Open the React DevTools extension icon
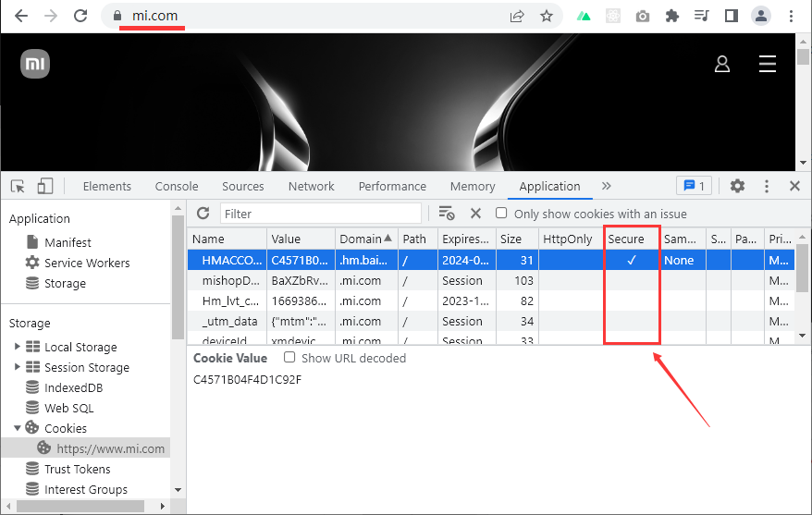This screenshot has width=812, height=515. [x=613, y=16]
